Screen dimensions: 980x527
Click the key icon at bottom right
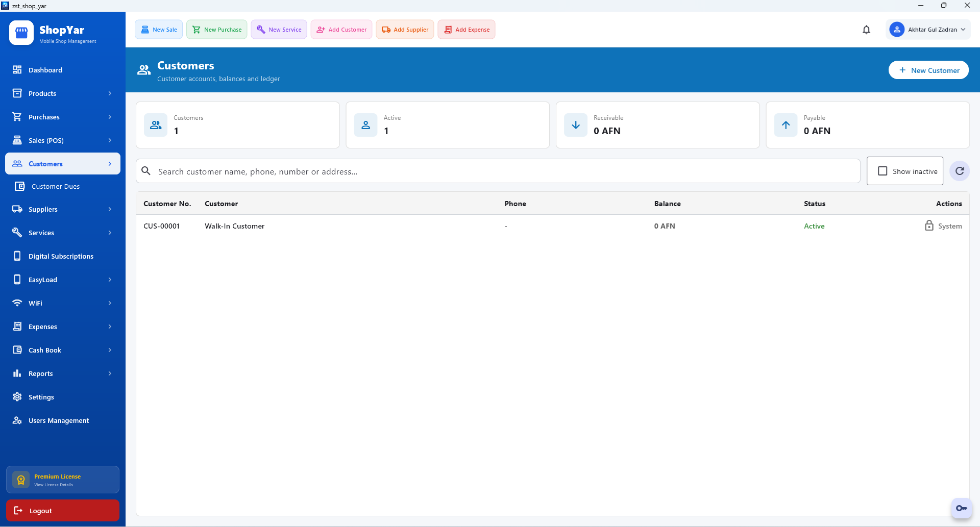pos(962,508)
